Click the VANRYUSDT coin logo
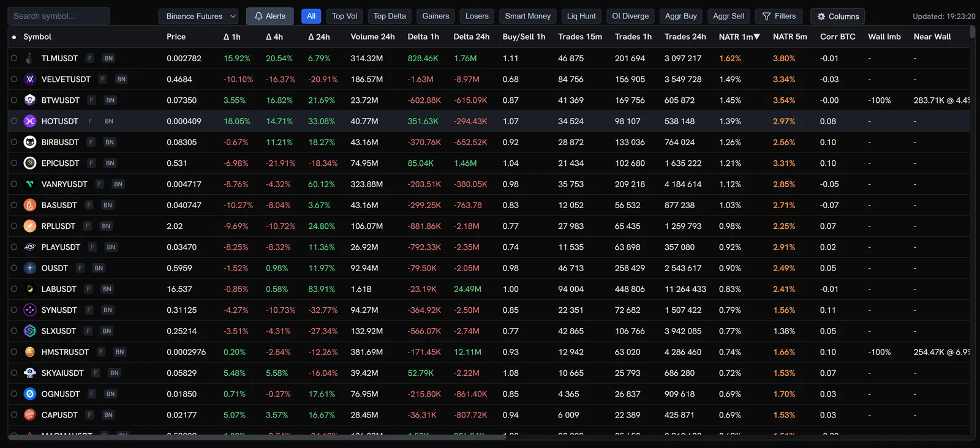 click(x=29, y=184)
